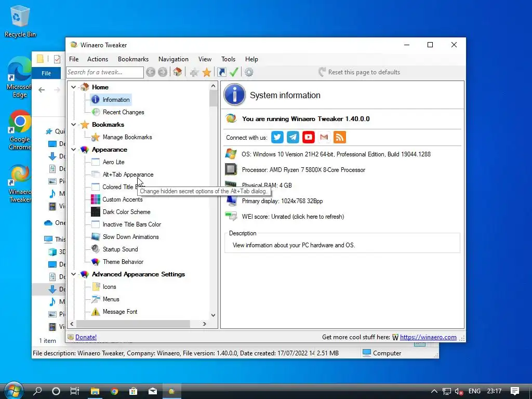The height and width of the screenshot is (399, 532).
Task: Click the Forward navigation arrow in Winaero toolbar
Action: (163, 72)
